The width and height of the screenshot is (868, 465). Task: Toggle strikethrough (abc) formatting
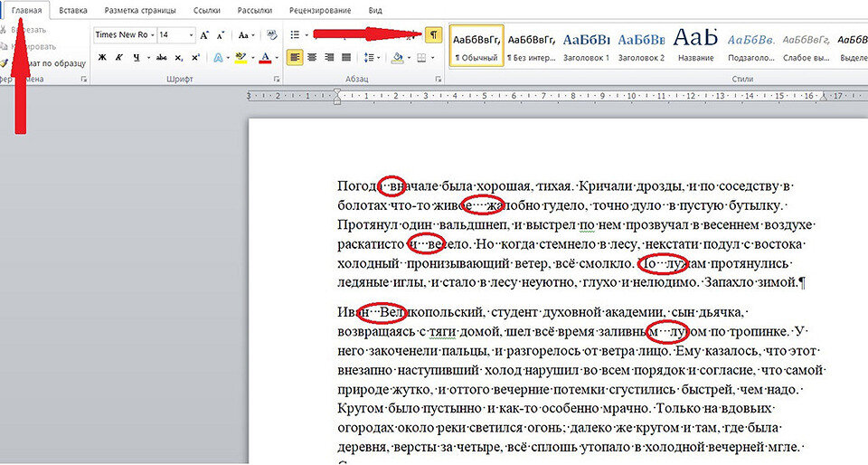point(162,58)
